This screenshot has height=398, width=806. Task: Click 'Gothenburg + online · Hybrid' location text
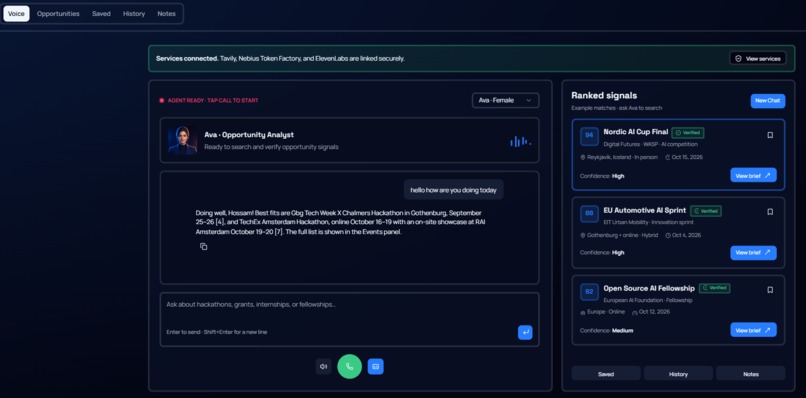tap(622, 235)
